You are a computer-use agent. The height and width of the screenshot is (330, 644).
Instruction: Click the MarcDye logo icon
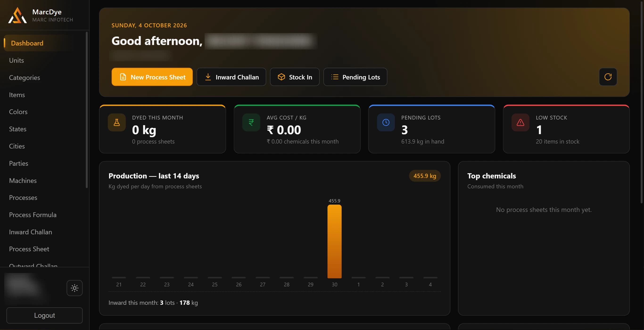(17, 16)
